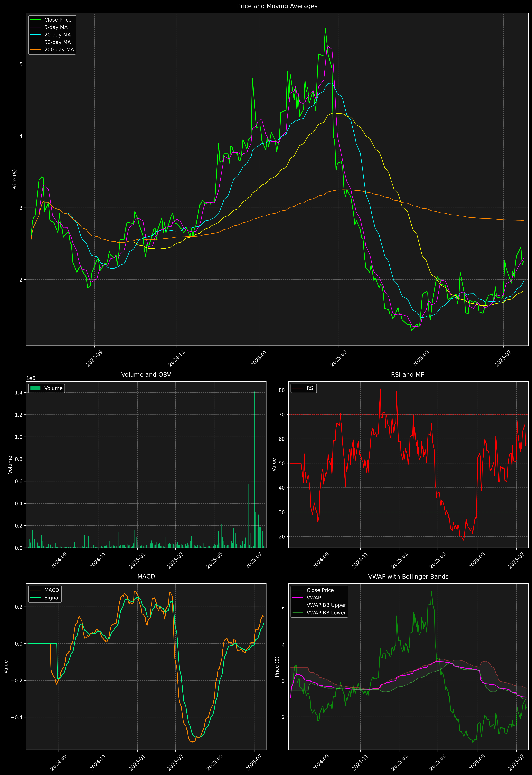The width and height of the screenshot is (532, 775).
Task: Select the 'MACD' legend entry
Action: [x=52, y=590]
